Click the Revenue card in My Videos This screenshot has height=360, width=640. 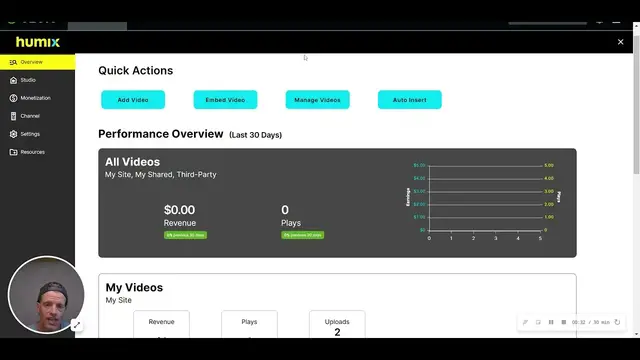point(161,324)
